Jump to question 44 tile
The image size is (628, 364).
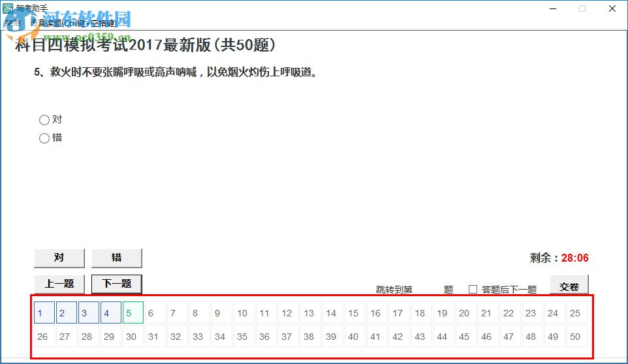click(x=444, y=336)
